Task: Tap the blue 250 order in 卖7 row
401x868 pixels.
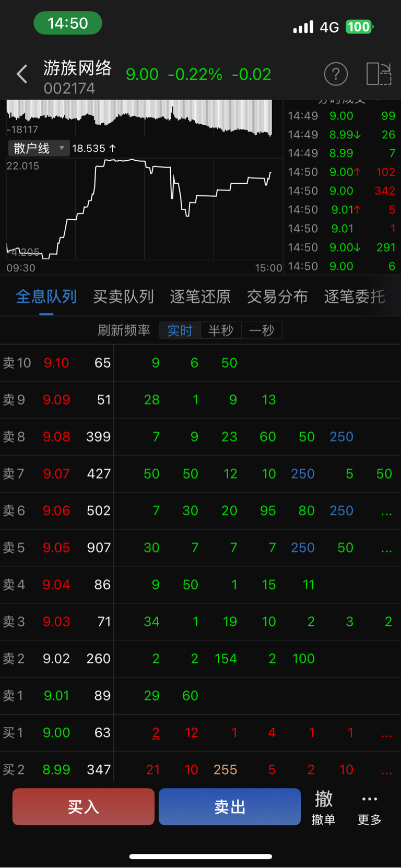Action: (303, 474)
